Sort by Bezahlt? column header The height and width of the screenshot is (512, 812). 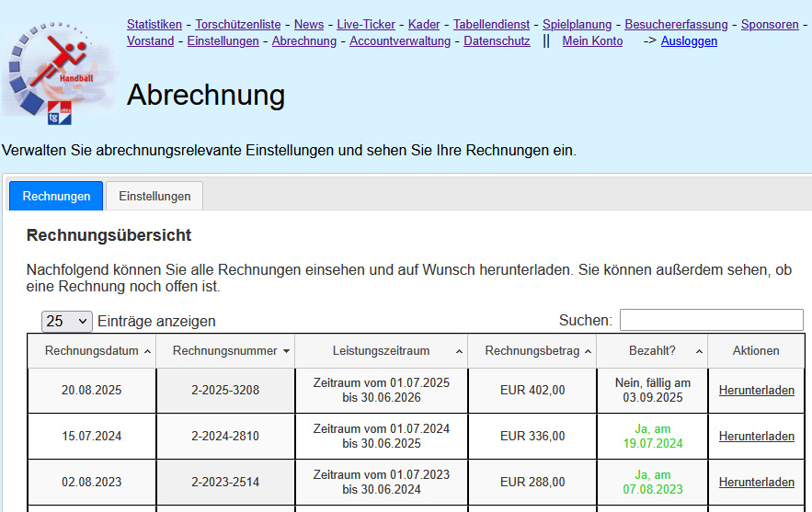(652, 351)
